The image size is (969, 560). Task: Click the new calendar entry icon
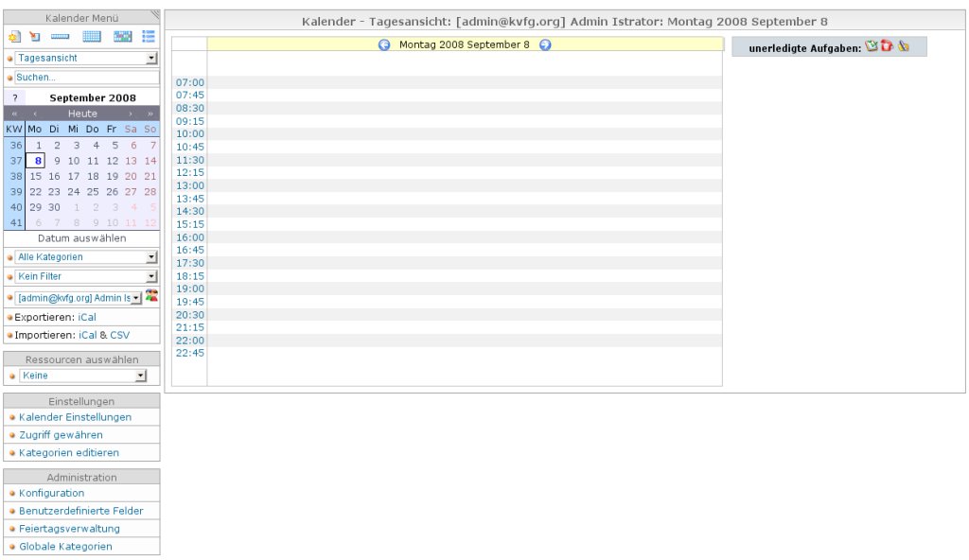13,37
